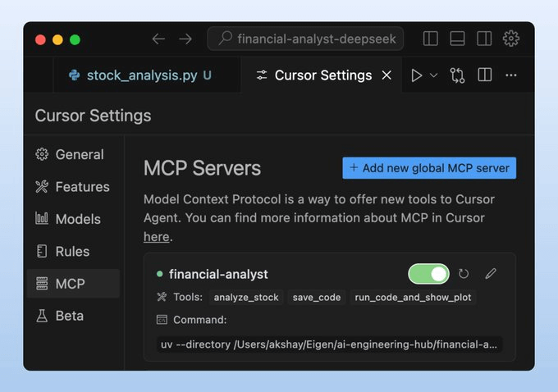Screen dimensions: 558x392
Task: Click the split editor icon
Action: [485, 75]
